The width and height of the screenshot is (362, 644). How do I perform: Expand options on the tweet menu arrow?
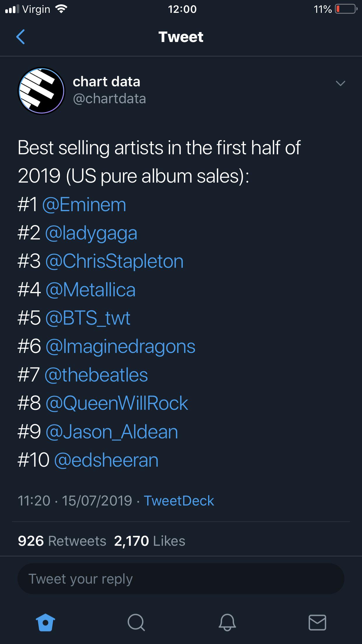click(x=340, y=84)
